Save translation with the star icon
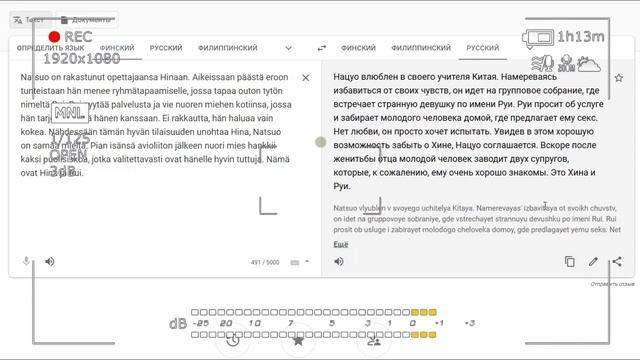The image size is (640, 360). click(x=619, y=78)
